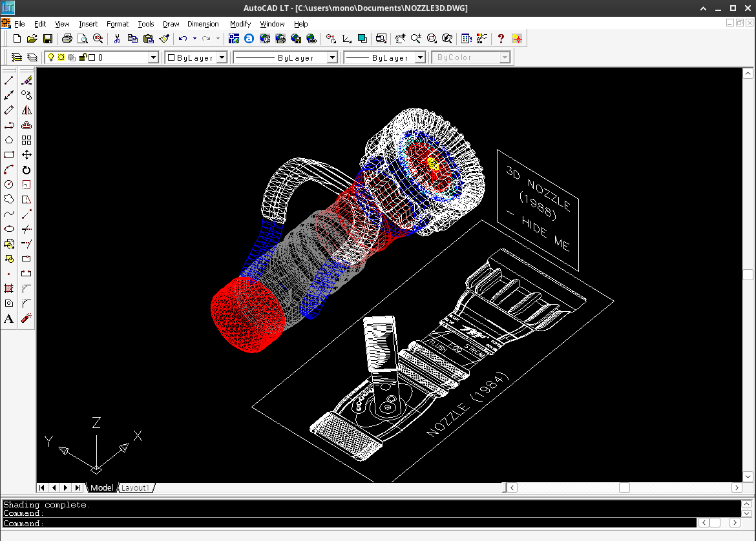Click the Zoom Realtime icon
Screen dimensions: 756x541
(415, 39)
